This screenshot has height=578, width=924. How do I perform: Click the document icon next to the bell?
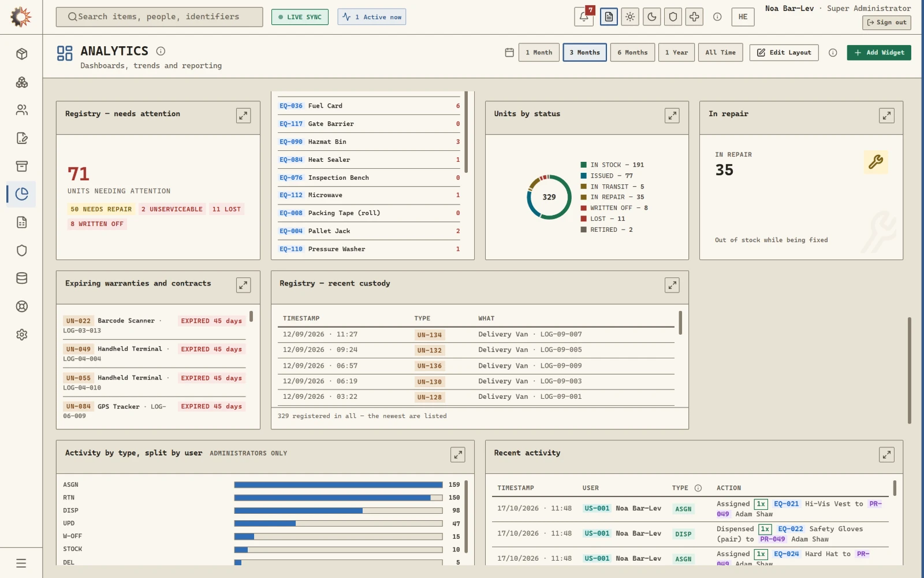[609, 17]
